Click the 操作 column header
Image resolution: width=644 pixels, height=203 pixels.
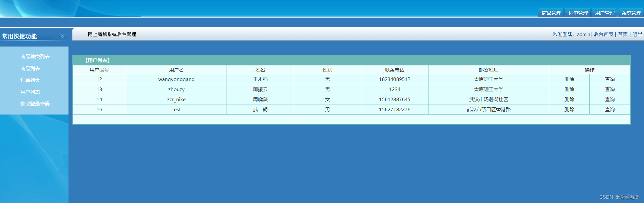click(x=589, y=70)
